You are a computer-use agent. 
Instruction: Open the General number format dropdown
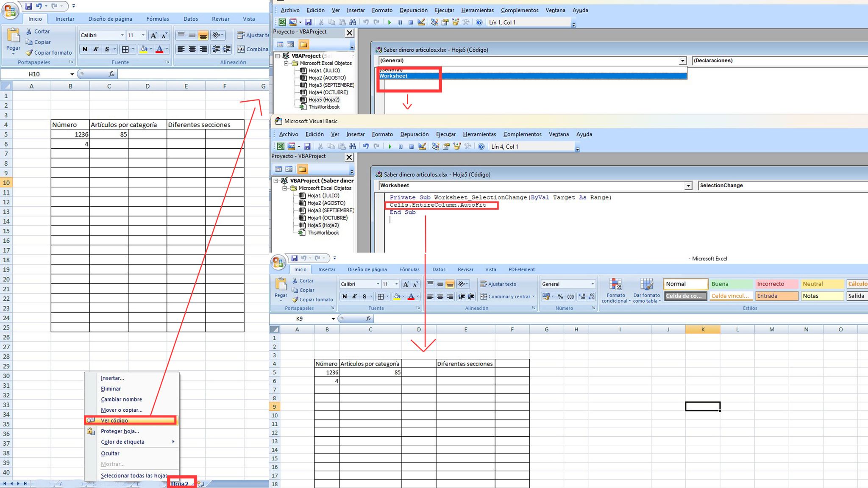click(593, 284)
